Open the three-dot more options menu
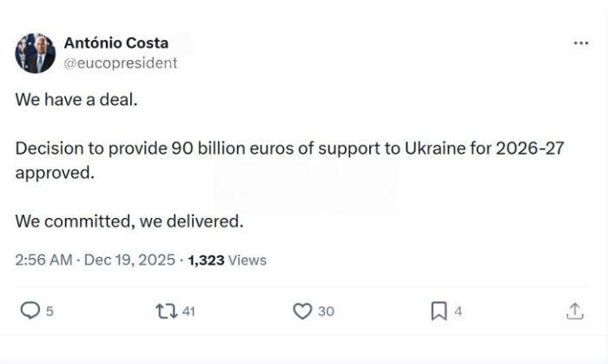This screenshot has width=608, height=364. pyautogui.click(x=581, y=43)
